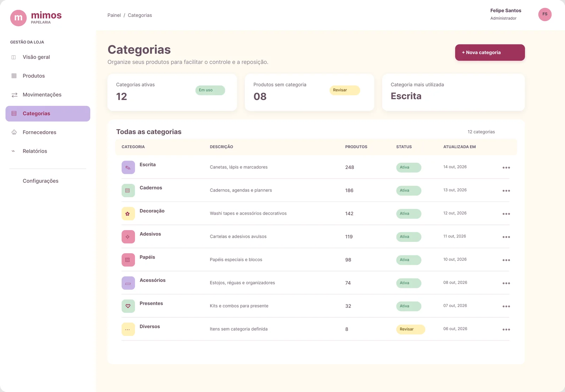Image resolution: width=565 pixels, height=392 pixels.
Task: Open the actions menu for Cadernos row
Action: point(506,191)
